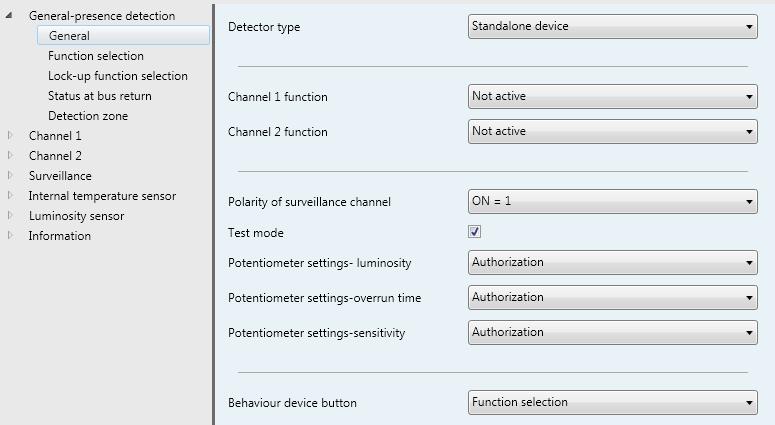Expand the Channel 1 tree node

(x=9, y=135)
